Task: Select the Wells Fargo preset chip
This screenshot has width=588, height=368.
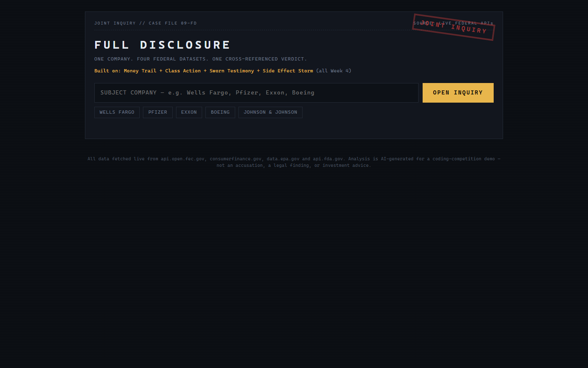Action: click(117, 112)
